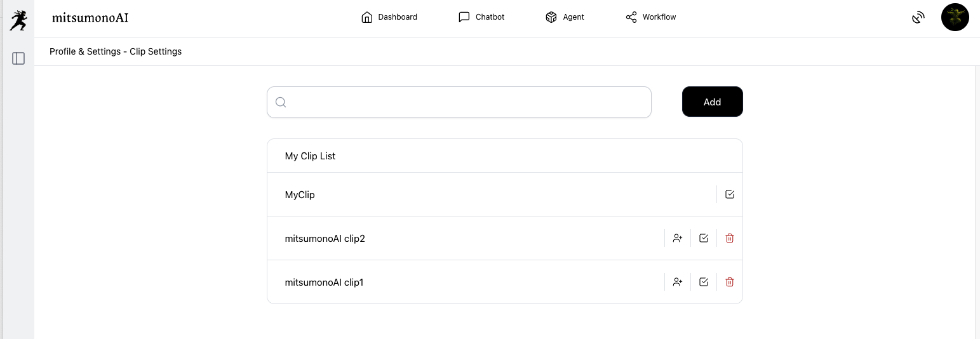Image resolution: width=980 pixels, height=339 pixels.
Task: Toggle the sidebar panel icon
Action: point(18,58)
